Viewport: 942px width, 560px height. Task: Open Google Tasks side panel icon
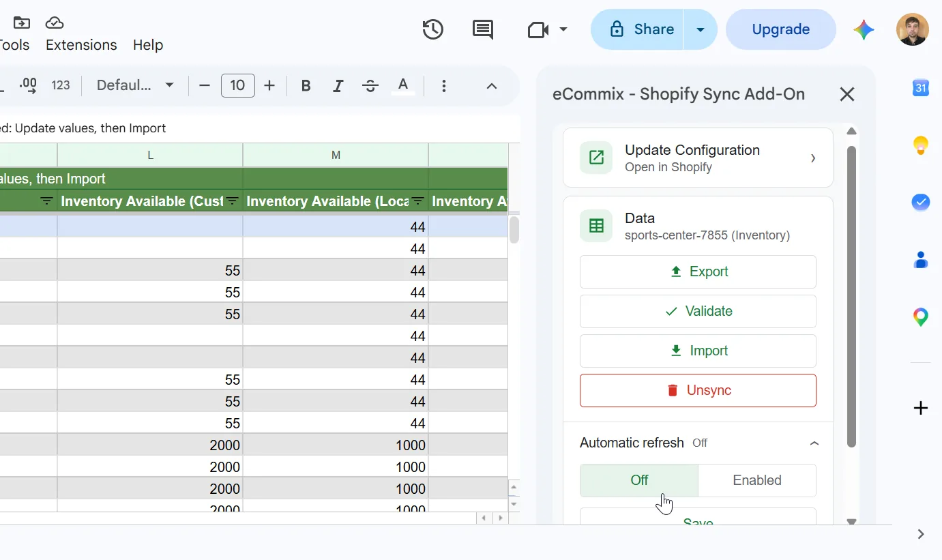(921, 202)
